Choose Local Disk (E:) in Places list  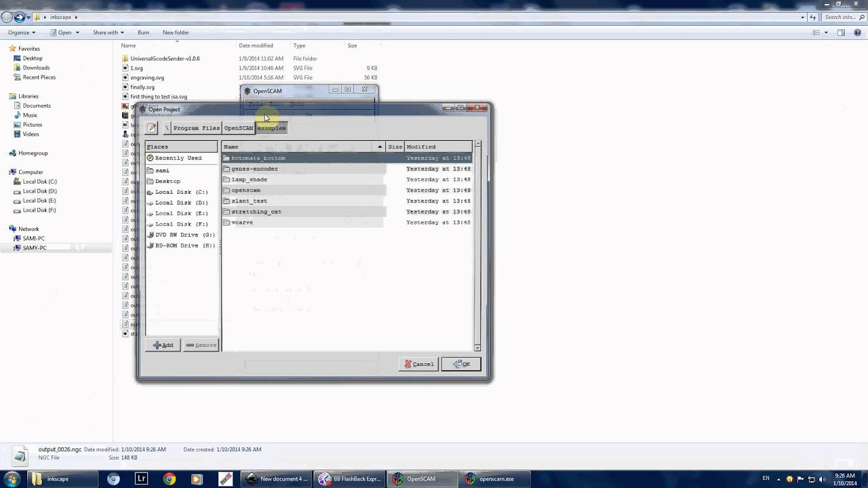coord(181,213)
